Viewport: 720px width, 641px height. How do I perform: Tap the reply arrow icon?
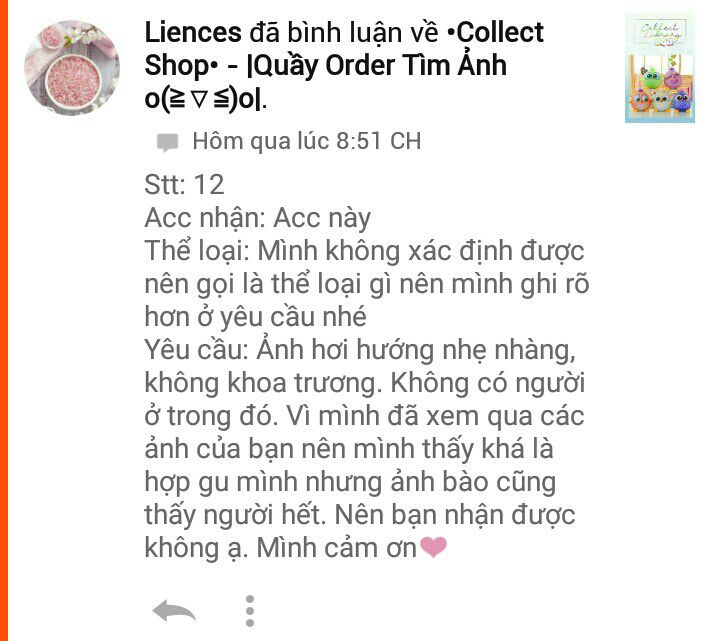pos(174,611)
